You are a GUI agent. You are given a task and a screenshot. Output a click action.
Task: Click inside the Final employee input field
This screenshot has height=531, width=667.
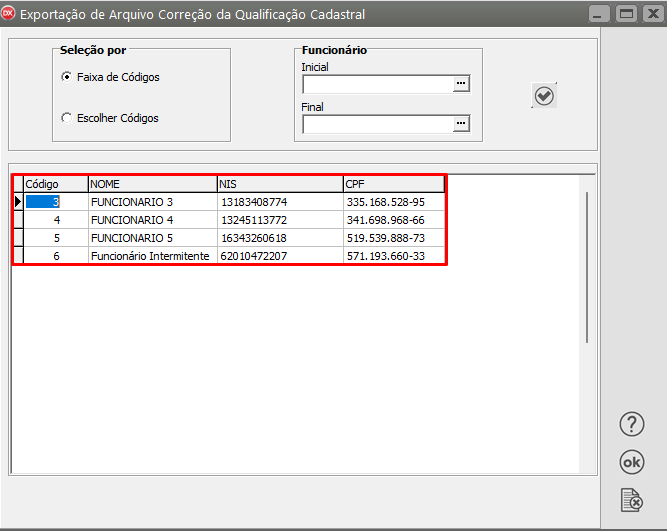point(377,124)
